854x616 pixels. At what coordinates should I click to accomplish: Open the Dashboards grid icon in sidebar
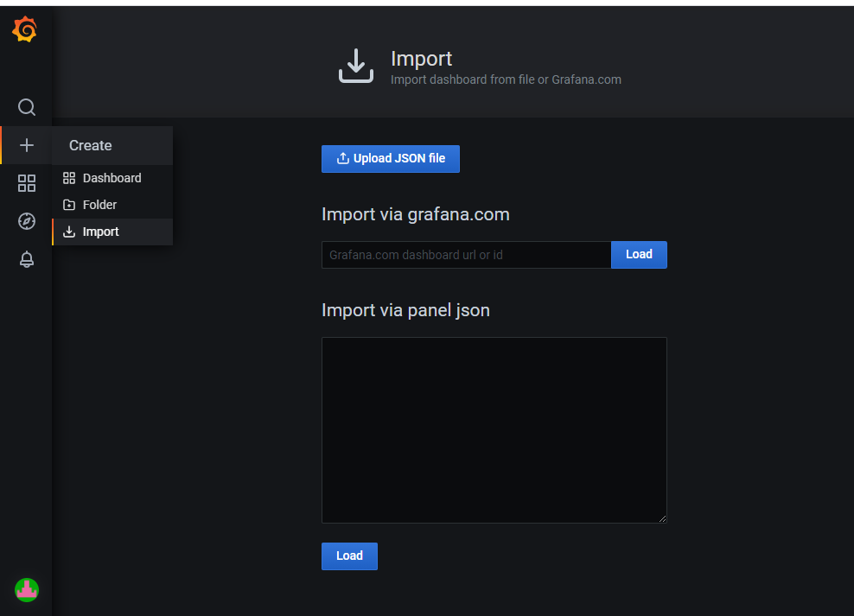pos(26,183)
